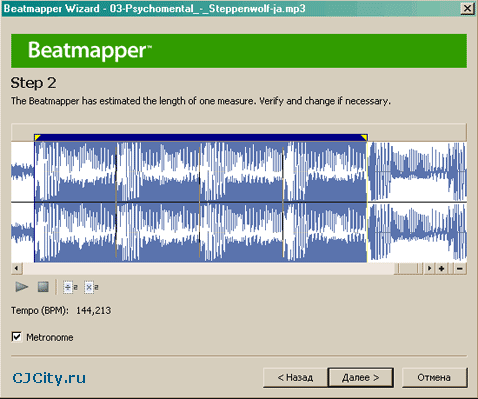
Task: Proceed with the Далее button
Action: tap(361, 378)
